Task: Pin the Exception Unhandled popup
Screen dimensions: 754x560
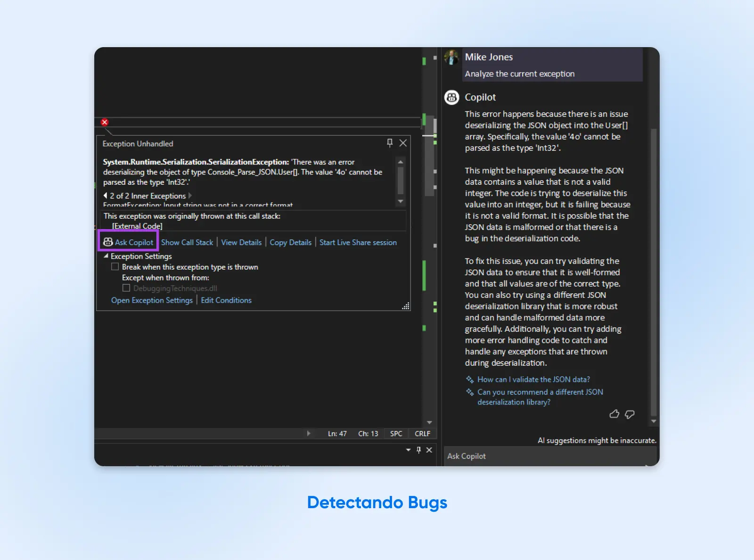Action: 390,143
